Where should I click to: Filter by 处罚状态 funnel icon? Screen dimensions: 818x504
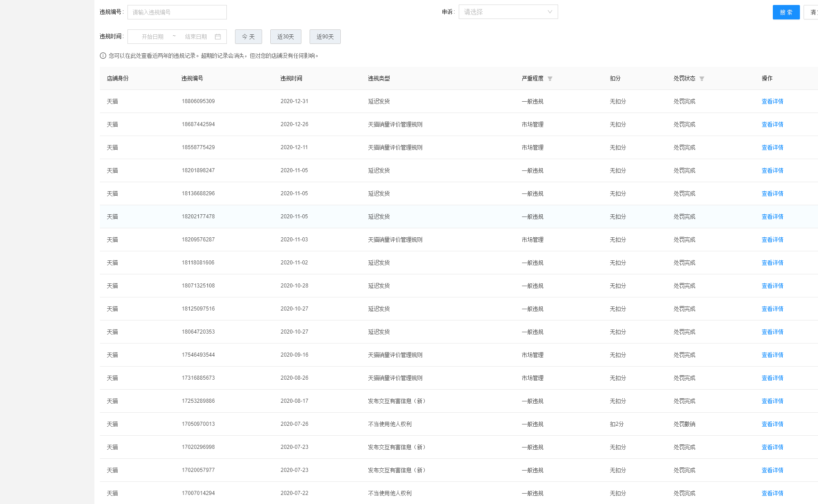click(x=702, y=79)
